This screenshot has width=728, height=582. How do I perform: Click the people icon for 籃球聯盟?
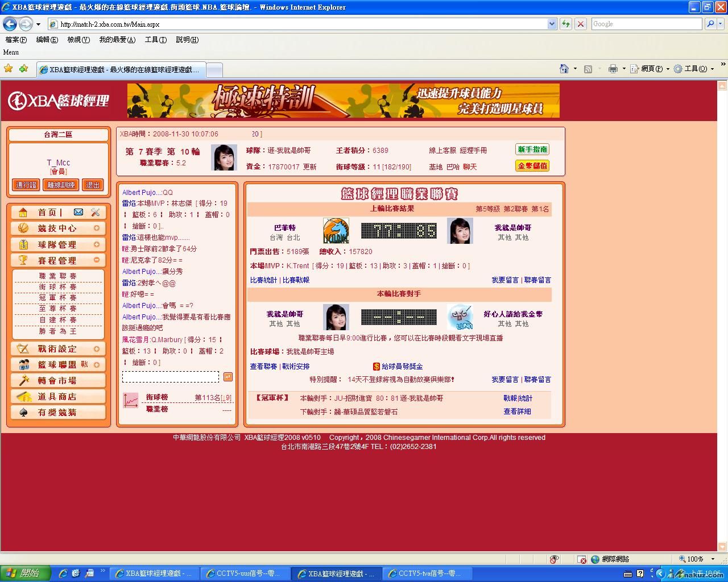coord(23,364)
